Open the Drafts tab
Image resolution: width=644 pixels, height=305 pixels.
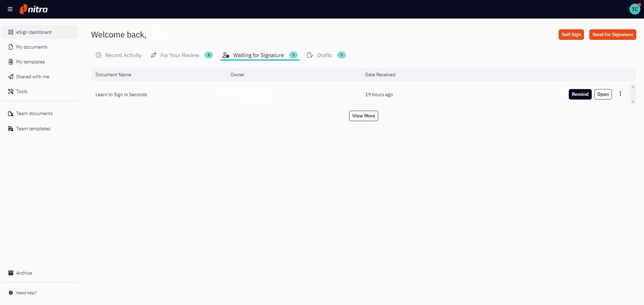(x=324, y=55)
